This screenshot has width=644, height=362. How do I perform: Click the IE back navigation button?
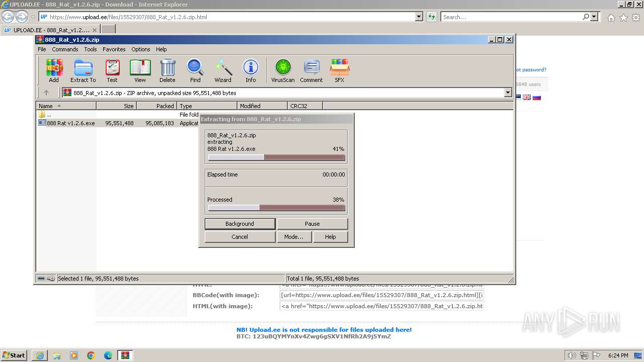click(x=8, y=17)
